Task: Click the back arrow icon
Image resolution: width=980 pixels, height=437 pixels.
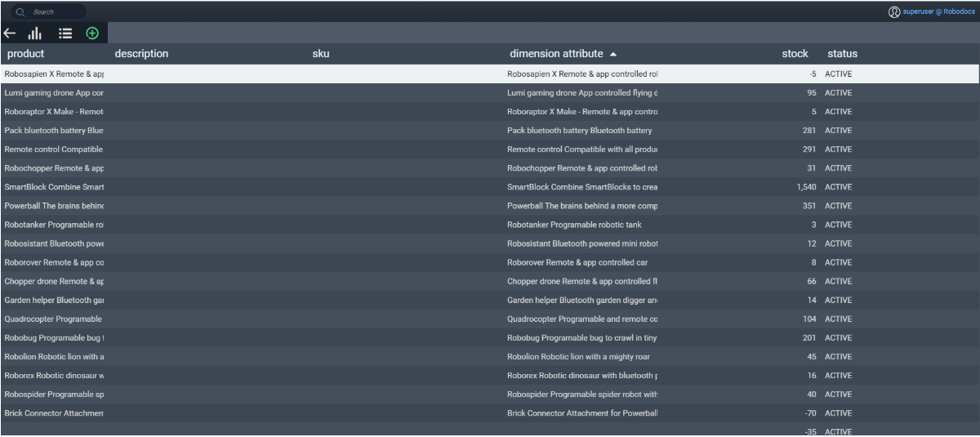Action: click(x=10, y=33)
